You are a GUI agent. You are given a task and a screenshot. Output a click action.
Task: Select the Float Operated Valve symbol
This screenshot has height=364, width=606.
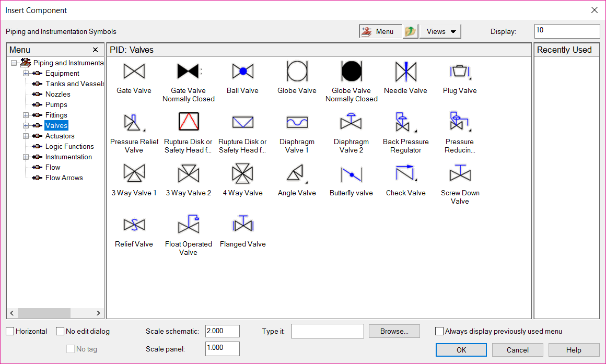[x=188, y=225]
